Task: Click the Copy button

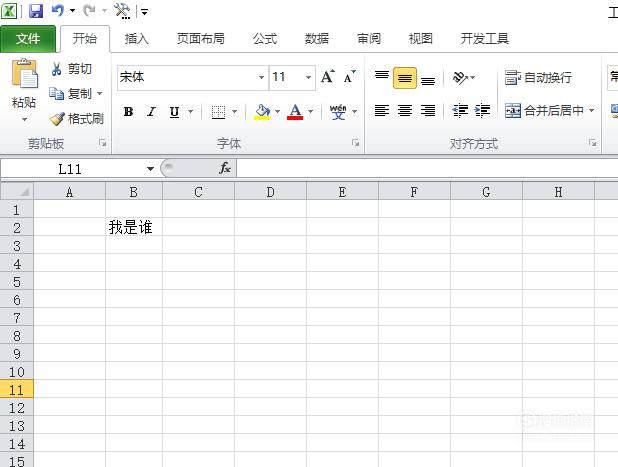Action: tap(71, 93)
